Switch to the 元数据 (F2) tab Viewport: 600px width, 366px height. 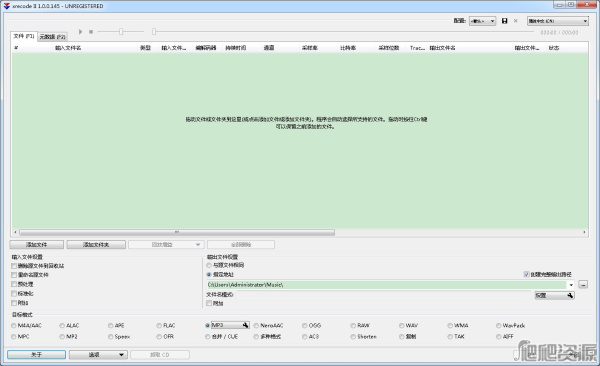(53, 37)
